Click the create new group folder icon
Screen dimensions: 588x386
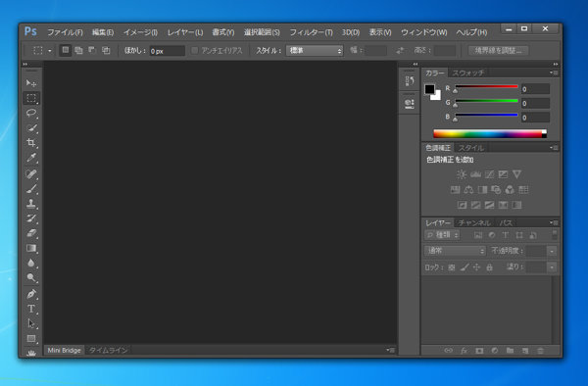tap(510, 351)
